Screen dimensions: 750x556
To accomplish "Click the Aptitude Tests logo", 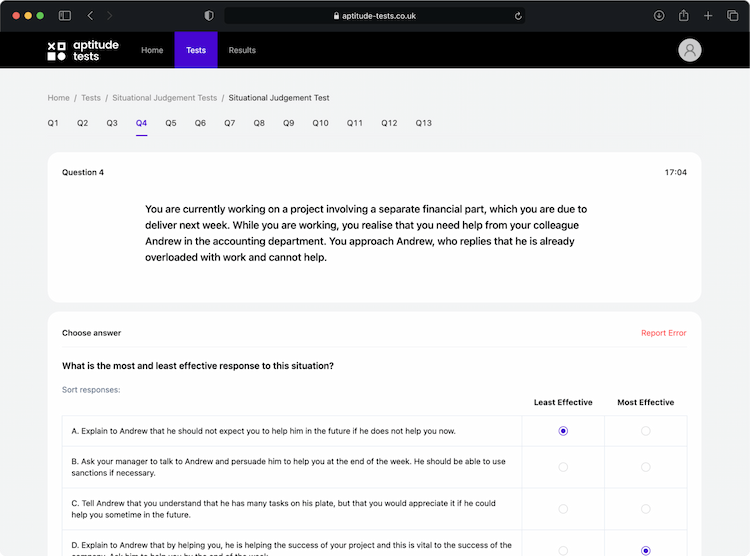I will pyautogui.click(x=83, y=50).
